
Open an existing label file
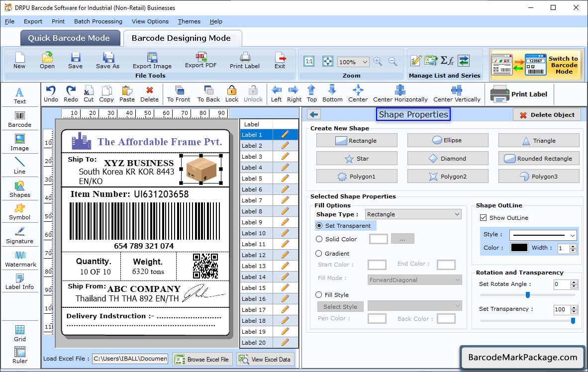pos(47,60)
